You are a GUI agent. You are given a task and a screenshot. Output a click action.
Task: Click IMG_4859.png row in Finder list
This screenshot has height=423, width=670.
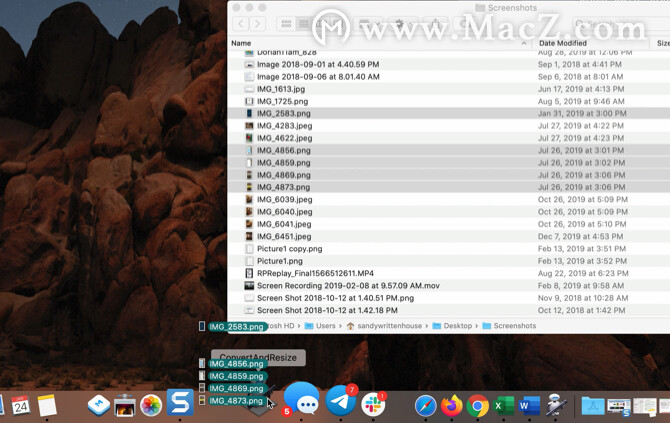(x=449, y=163)
